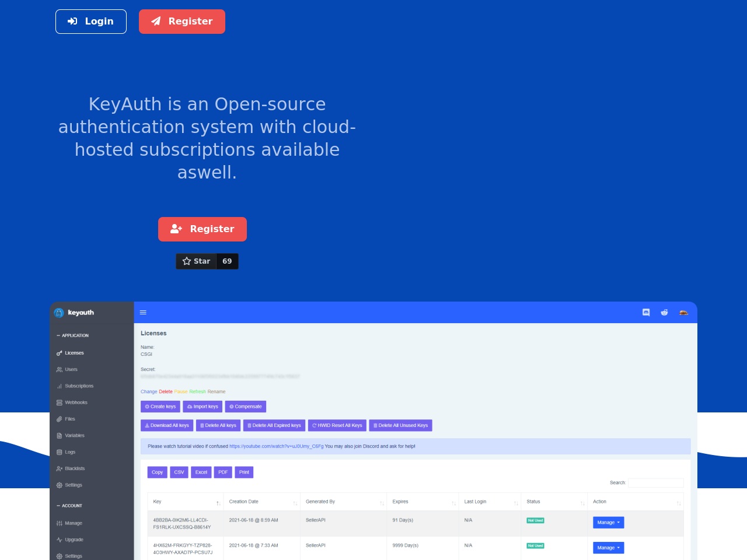Click the Subscriptions bar-chart icon in sidebar

[x=59, y=386]
